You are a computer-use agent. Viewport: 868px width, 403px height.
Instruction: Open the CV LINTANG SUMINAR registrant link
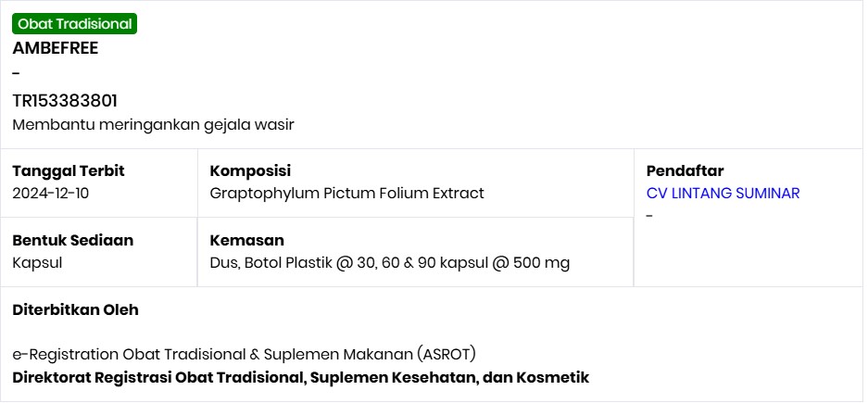(723, 194)
